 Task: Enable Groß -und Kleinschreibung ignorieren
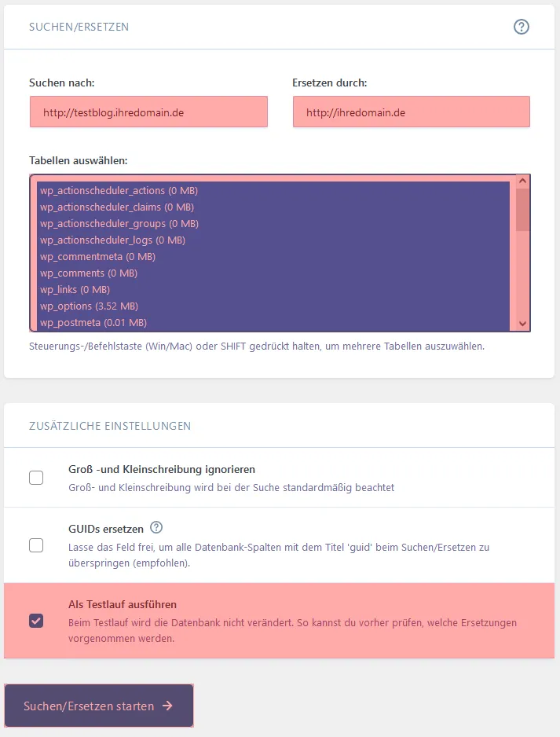coord(35,477)
